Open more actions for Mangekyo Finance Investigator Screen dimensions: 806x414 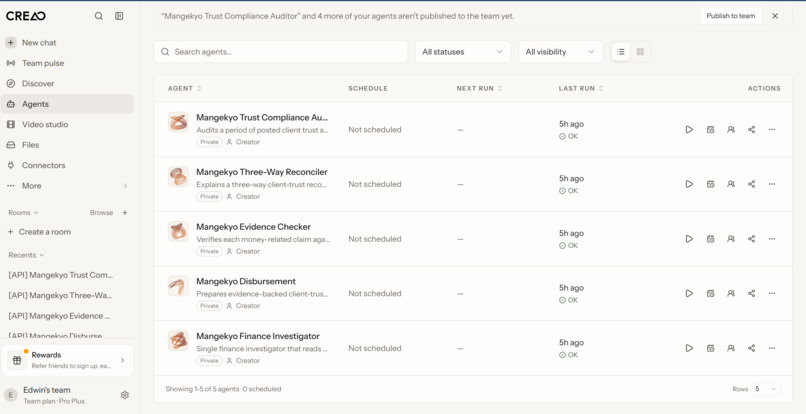[x=772, y=348]
